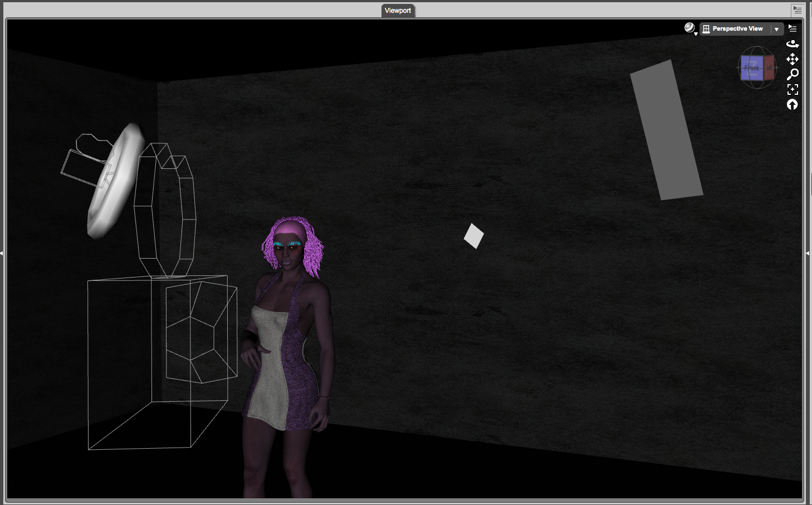Expand the left side pane arrow
The width and height of the screenshot is (812, 505).
(x=2, y=253)
